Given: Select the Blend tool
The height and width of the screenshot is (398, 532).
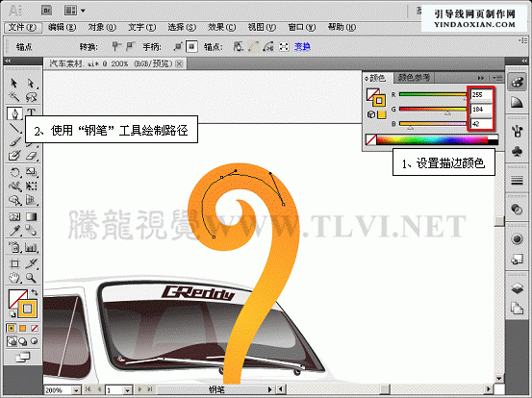Looking at the screenshot, I should [31, 231].
